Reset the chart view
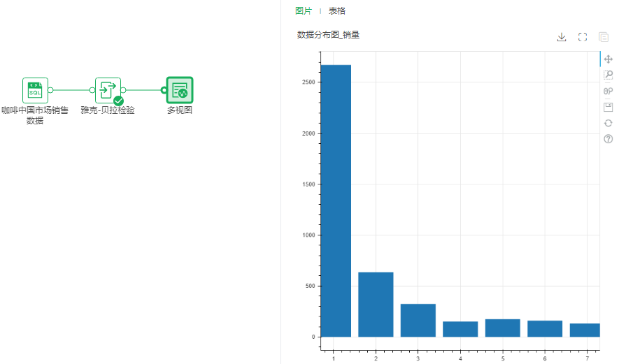The image size is (619, 364). 608,123
